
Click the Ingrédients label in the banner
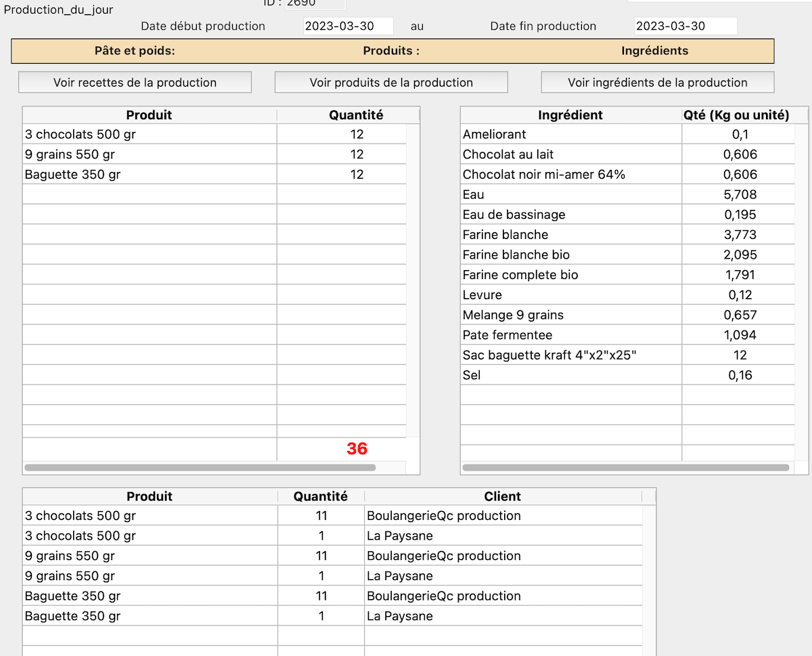pyautogui.click(x=654, y=51)
